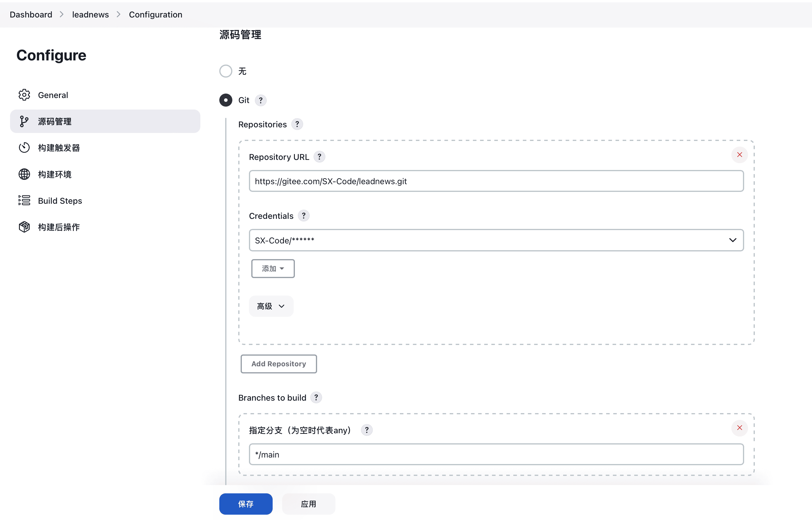Viewport: 812px width, 520px height.
Task: Open 构建触发器 sidebar section
Action: point(59,148)
